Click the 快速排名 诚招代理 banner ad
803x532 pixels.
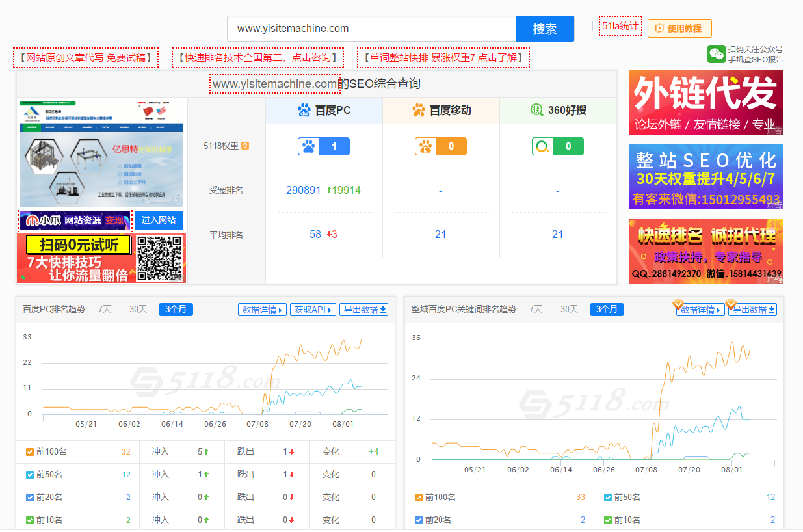click(x=706, y=251)
